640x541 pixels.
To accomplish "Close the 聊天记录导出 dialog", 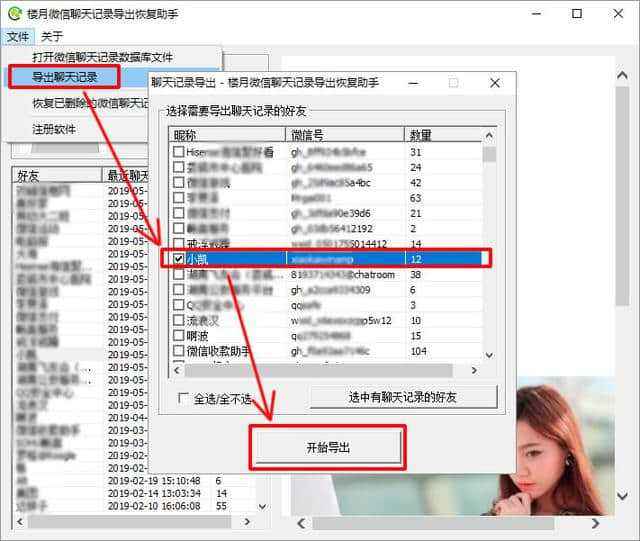I will 495,83.
